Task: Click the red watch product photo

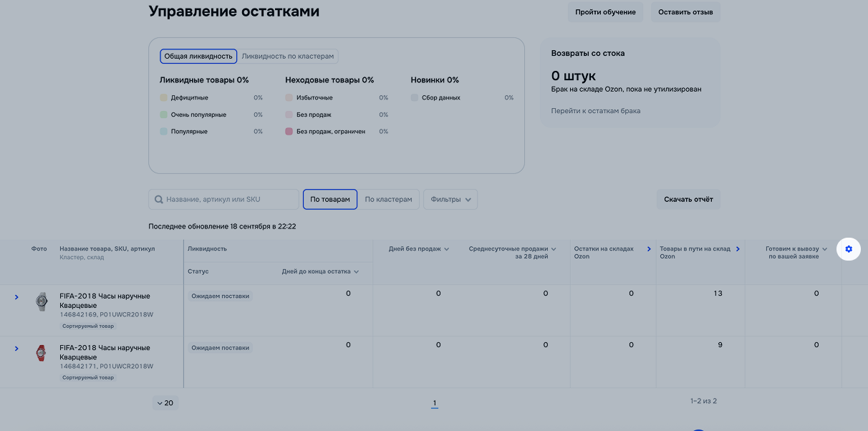Action: pyautogui.click(x=42, y=353)
